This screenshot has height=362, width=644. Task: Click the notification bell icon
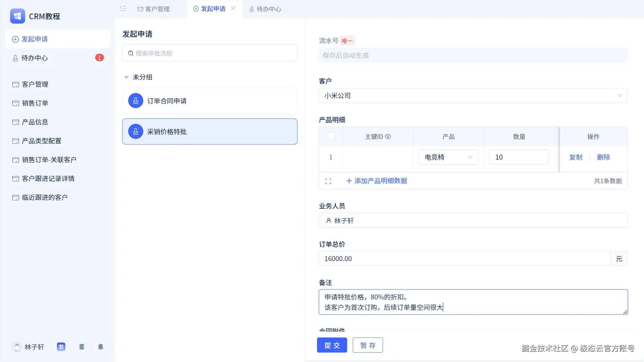tap(101, 347)
